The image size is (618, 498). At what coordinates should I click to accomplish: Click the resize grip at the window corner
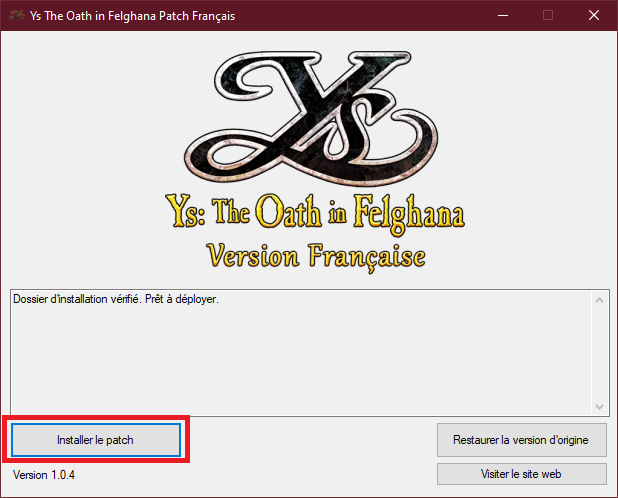(x=612, y=492)
